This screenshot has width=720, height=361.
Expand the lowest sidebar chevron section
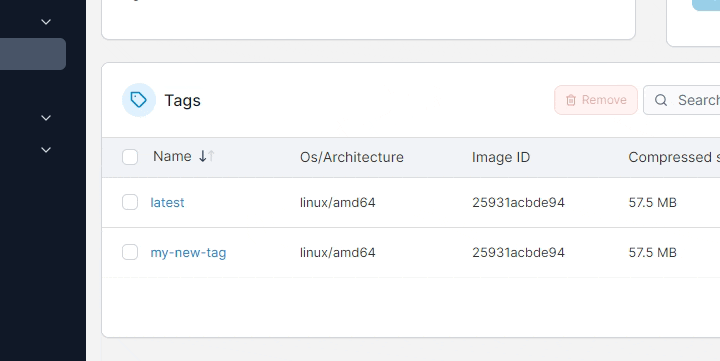(x=46, y=150)
